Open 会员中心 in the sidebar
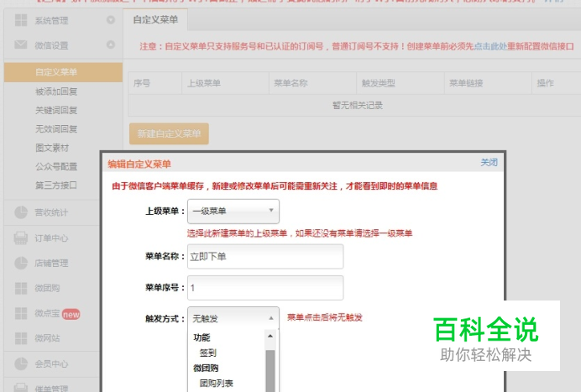Viewport: 581px width, 392px height. [x=51, y=363]
